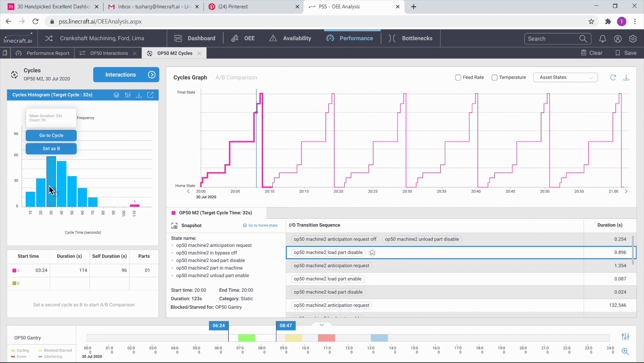This screenshot has width=644, height=363.
Task: Download the cycles graph
Action: coord(626,77)
